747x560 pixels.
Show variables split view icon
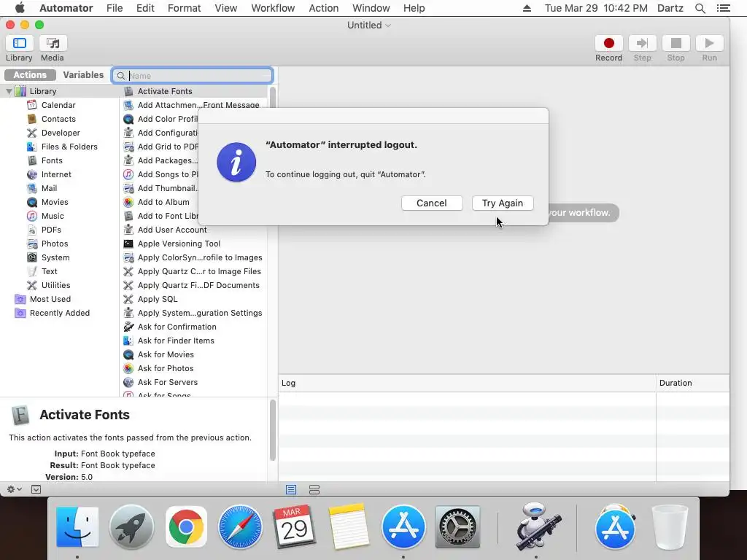314,489
